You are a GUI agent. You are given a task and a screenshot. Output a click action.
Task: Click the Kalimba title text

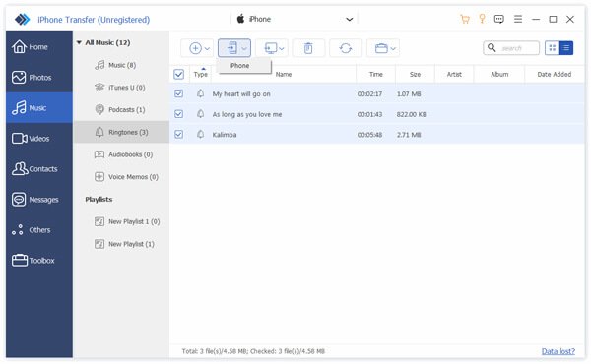225,135
